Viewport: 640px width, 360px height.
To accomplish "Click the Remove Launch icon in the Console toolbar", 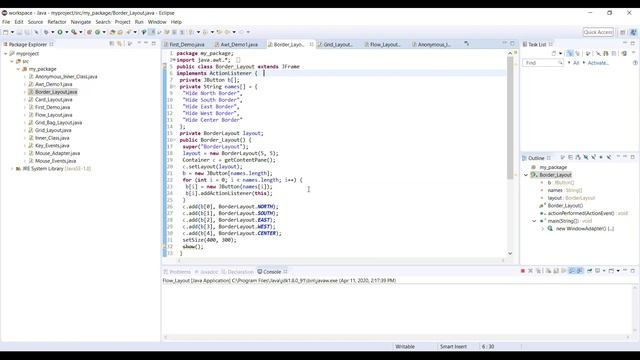I will click(x=531, y=271).
